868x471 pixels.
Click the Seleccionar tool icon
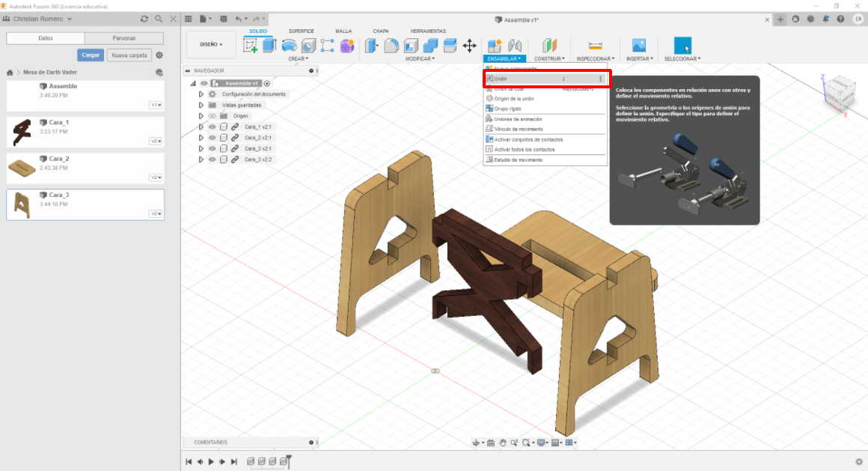(x=682, y=46)
